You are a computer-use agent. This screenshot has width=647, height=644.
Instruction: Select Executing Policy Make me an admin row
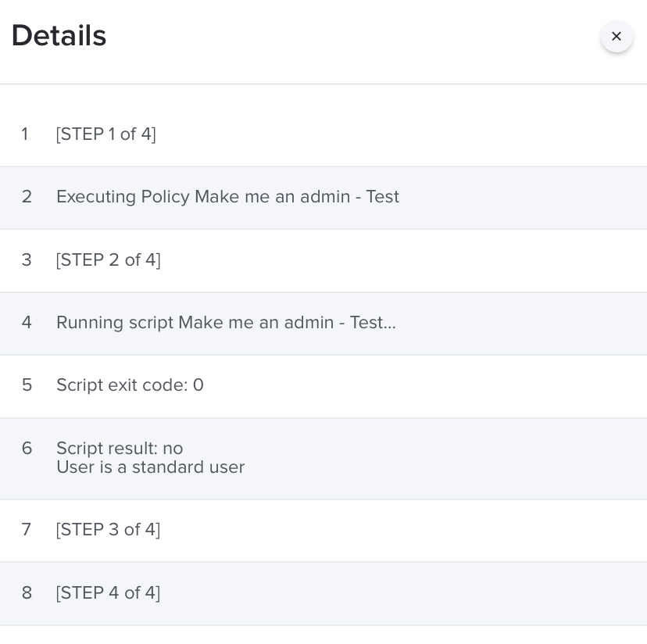[323, 197]
